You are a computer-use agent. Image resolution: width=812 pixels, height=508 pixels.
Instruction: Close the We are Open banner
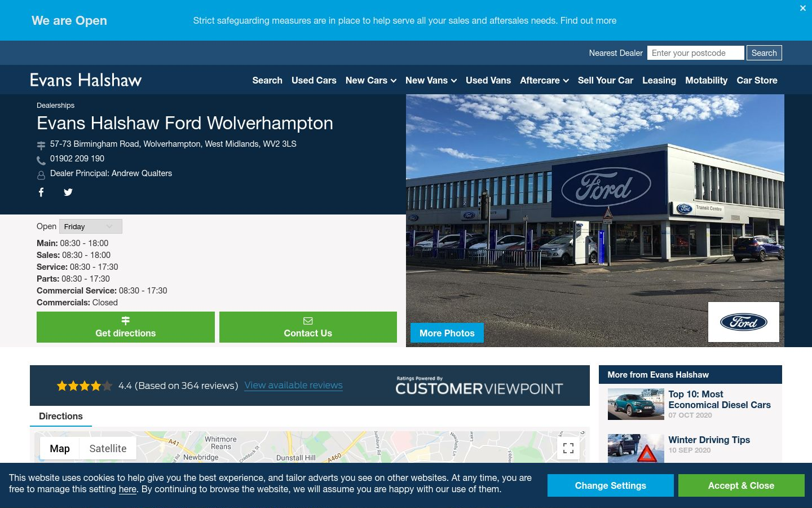coord(803,8)
